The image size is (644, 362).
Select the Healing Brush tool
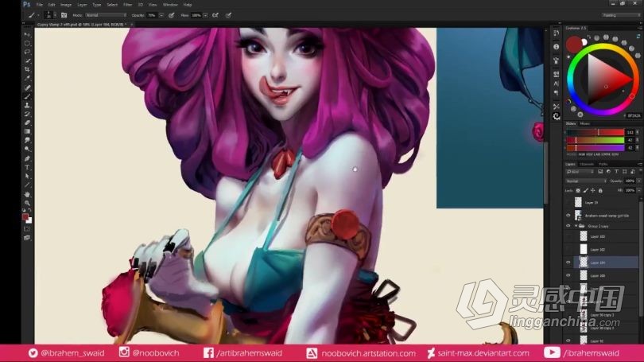[27, 88]
